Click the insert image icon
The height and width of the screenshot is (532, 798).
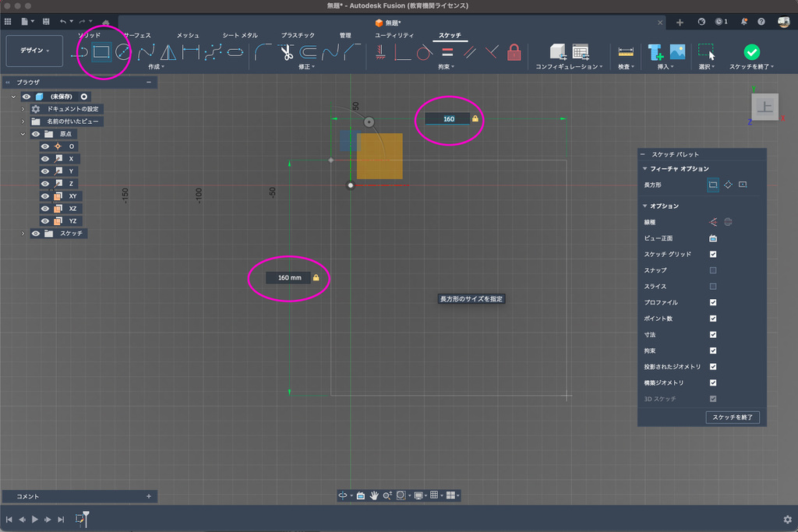pos(677,52)
